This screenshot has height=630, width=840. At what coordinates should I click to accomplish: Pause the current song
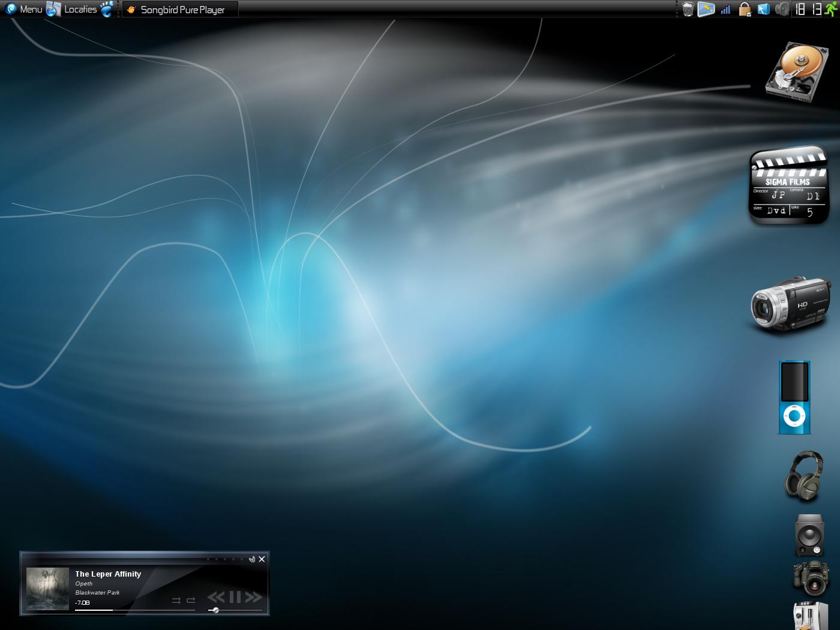coord(235,597)
